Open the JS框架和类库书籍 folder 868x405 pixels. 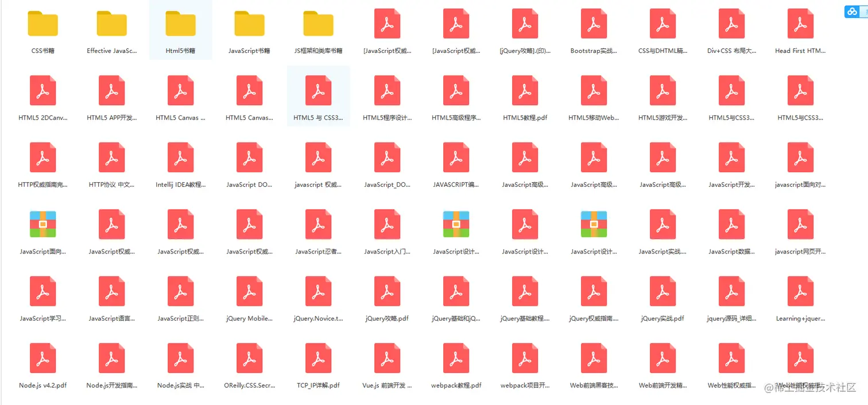[x=319, y=24]
